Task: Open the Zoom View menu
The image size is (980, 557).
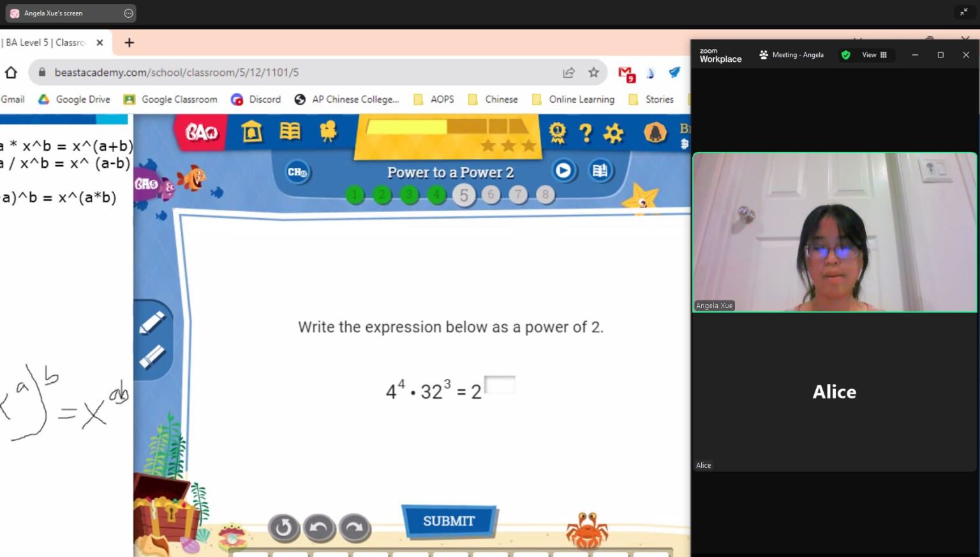Action: point(874,55)
